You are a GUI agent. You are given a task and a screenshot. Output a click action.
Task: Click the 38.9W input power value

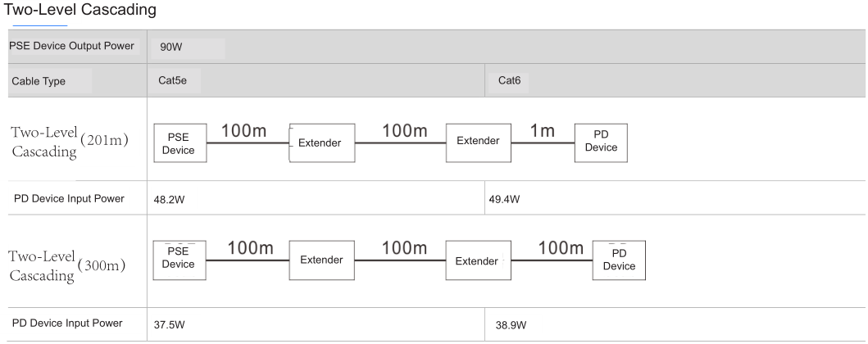(x=513, y=325)
